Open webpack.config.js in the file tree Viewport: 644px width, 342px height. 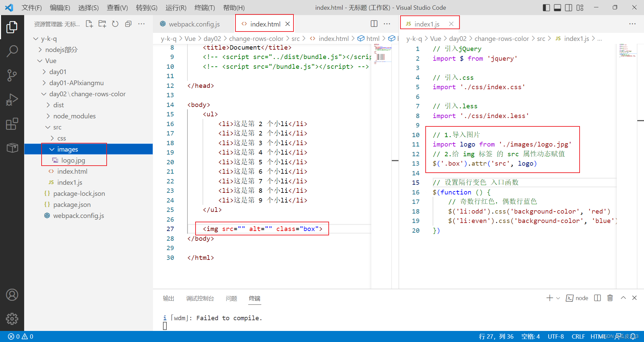pyautogui.click(x=78, y=216)
